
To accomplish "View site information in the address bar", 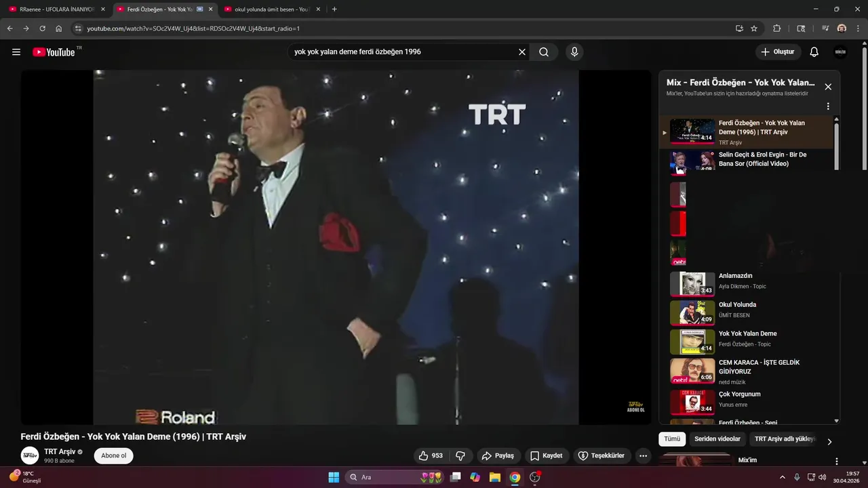I will click(78, 28).
